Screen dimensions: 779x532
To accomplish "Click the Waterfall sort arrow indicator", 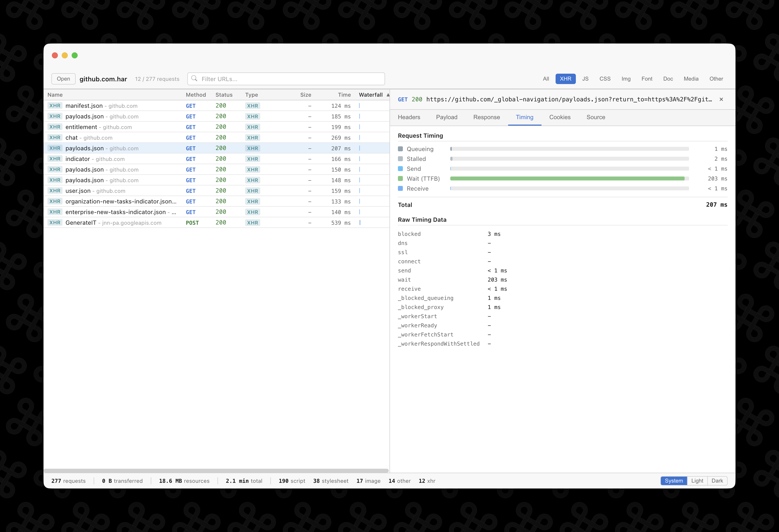I will (388, 95).
